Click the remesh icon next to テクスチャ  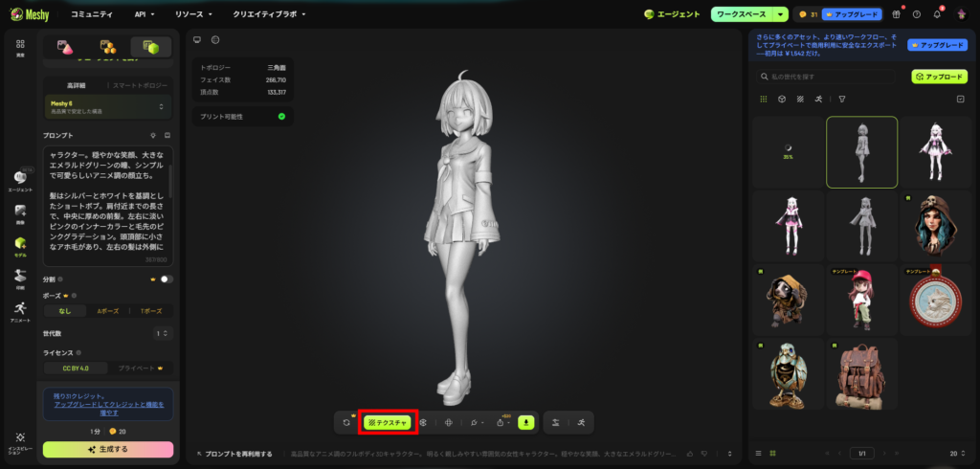(423, 423)
